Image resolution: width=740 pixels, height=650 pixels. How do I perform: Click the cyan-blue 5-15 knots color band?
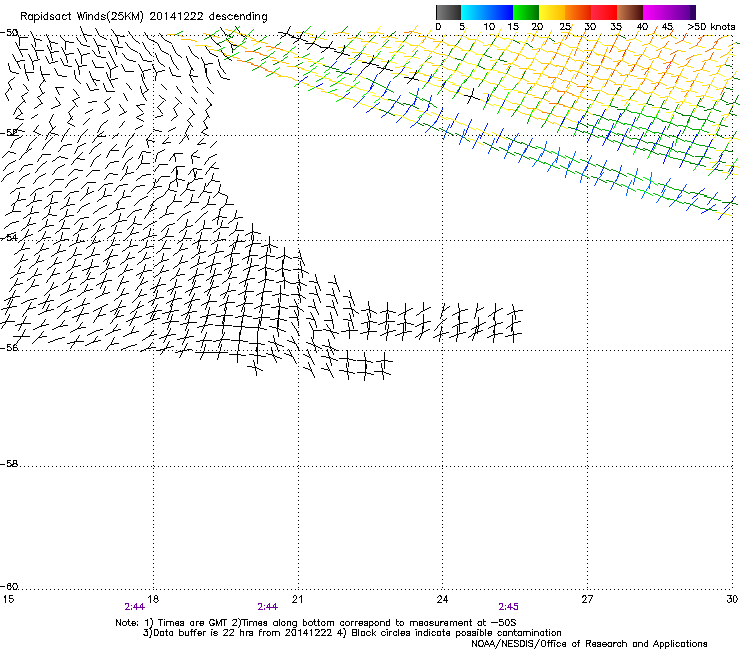(487, 12)
